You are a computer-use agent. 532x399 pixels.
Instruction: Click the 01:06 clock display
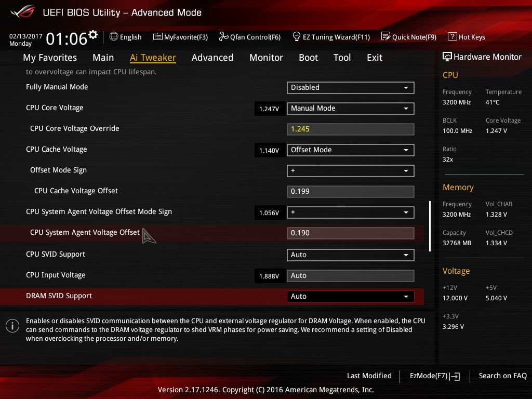point(66,38)
